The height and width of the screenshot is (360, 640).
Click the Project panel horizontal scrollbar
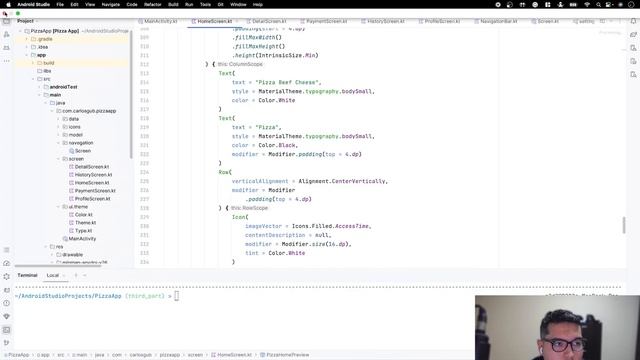point(58,266)
